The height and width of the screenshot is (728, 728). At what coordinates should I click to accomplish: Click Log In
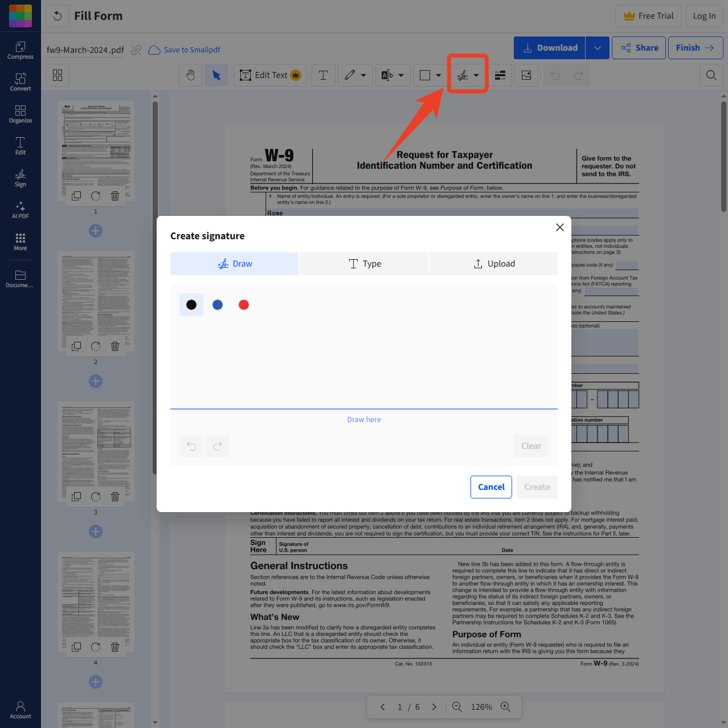[x=705, y=16]
